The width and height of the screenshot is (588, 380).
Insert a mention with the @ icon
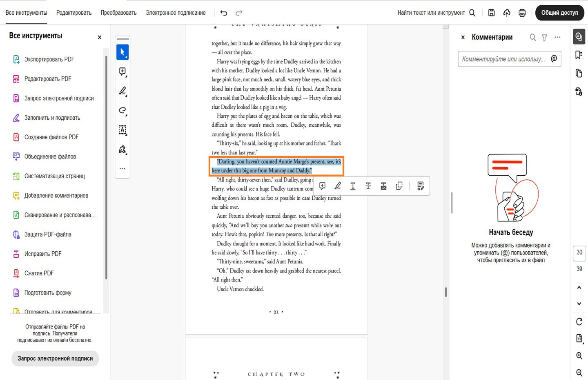coord(554,58)
